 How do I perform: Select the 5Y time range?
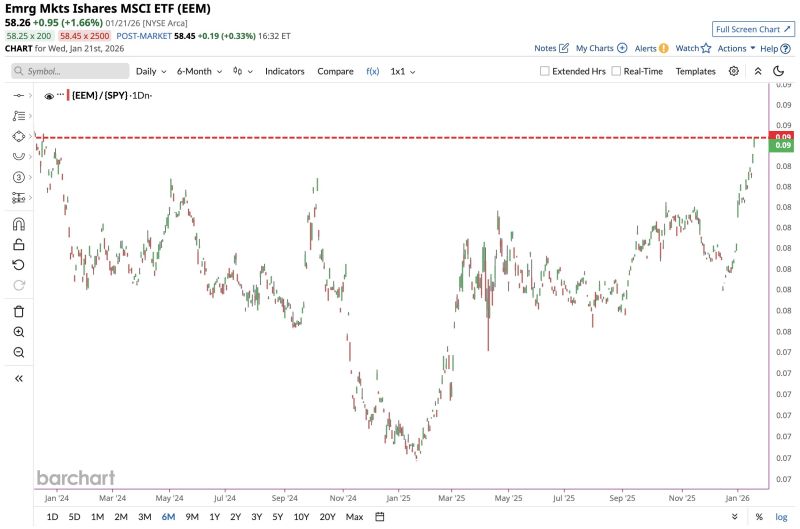pos(278,517)
